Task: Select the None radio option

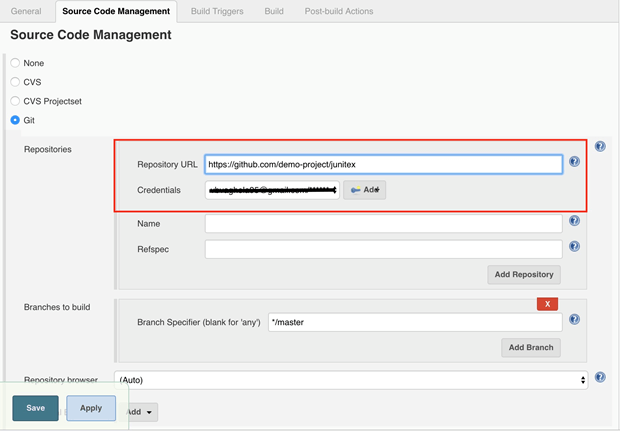Action: [15, 63]
